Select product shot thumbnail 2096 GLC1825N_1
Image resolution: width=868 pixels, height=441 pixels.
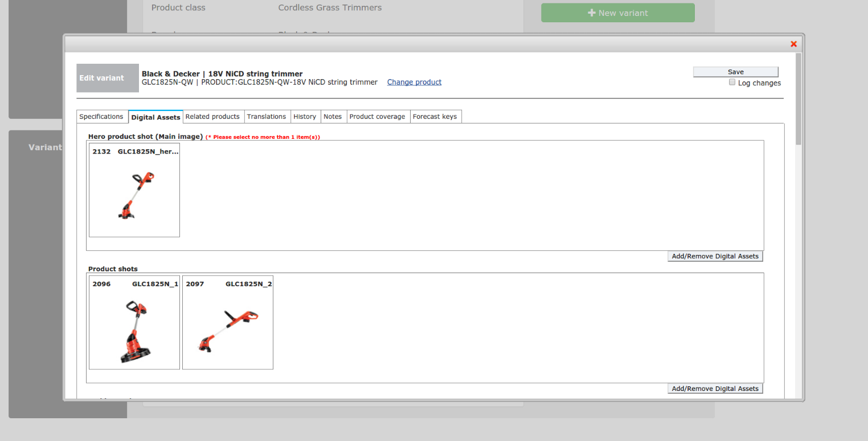pos(134,323)
